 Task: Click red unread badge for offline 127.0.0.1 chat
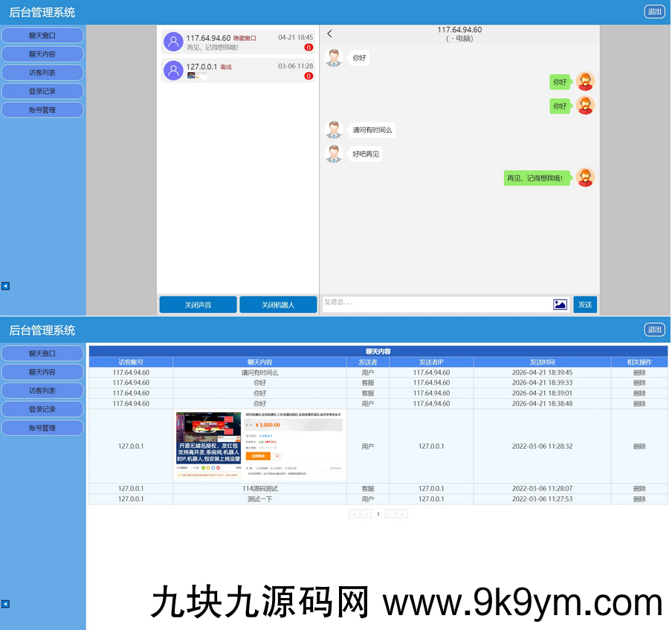308,76
